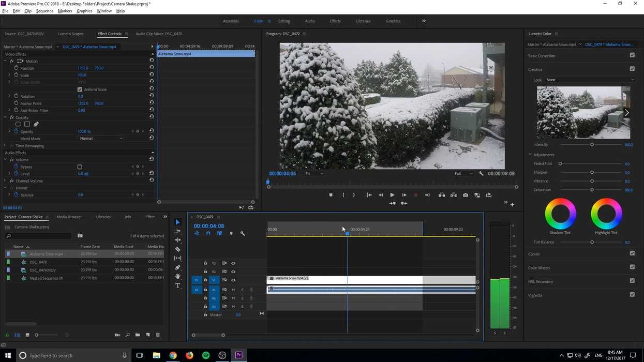Open the Look dropdown in Creative section

[x=590, y=80]
